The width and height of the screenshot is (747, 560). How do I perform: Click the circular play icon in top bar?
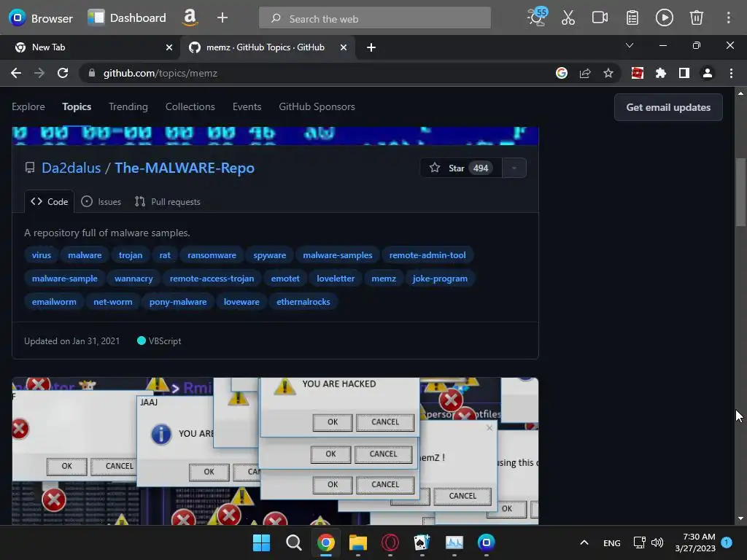coord(664,17)
